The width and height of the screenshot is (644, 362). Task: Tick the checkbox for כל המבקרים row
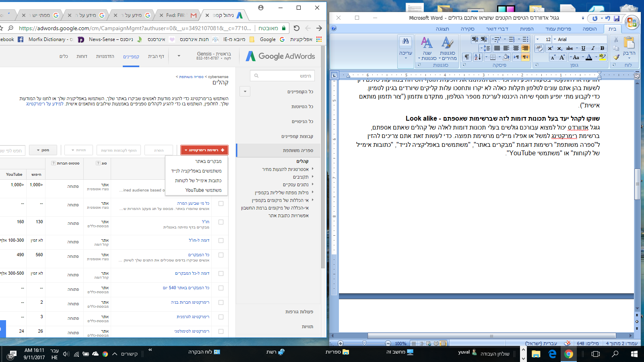221,255
